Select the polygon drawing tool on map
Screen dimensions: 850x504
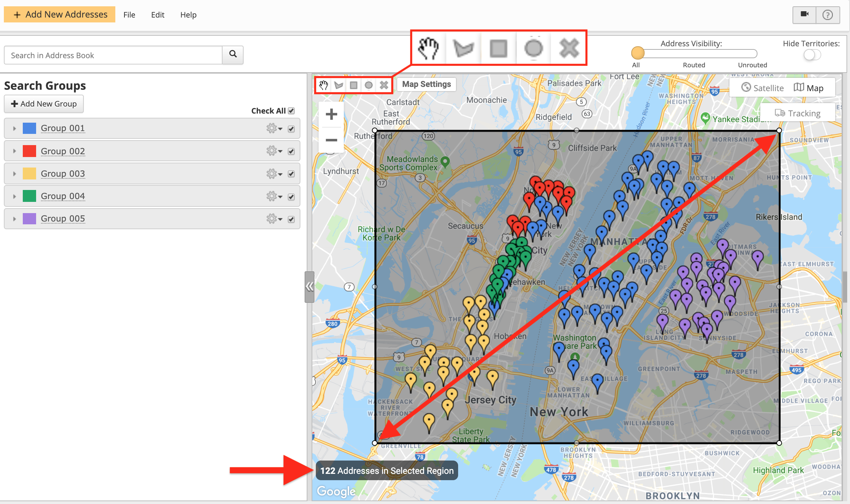click(339, 85)
